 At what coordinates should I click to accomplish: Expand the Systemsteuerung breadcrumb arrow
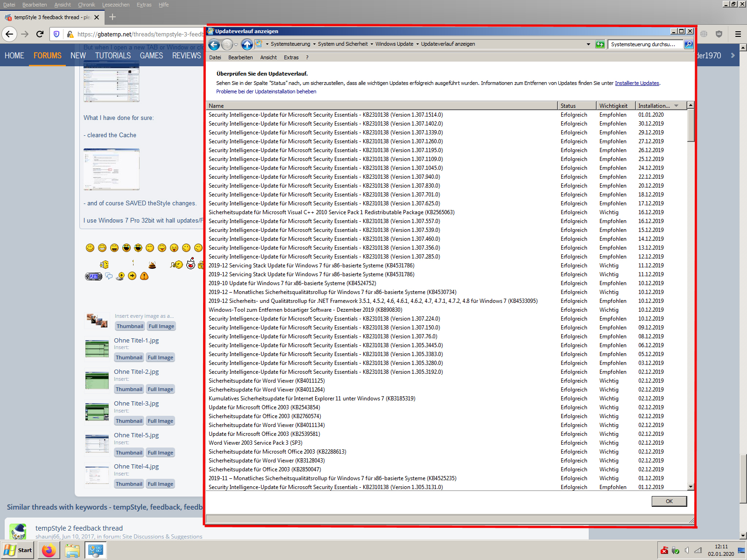(x=314, y=44)
